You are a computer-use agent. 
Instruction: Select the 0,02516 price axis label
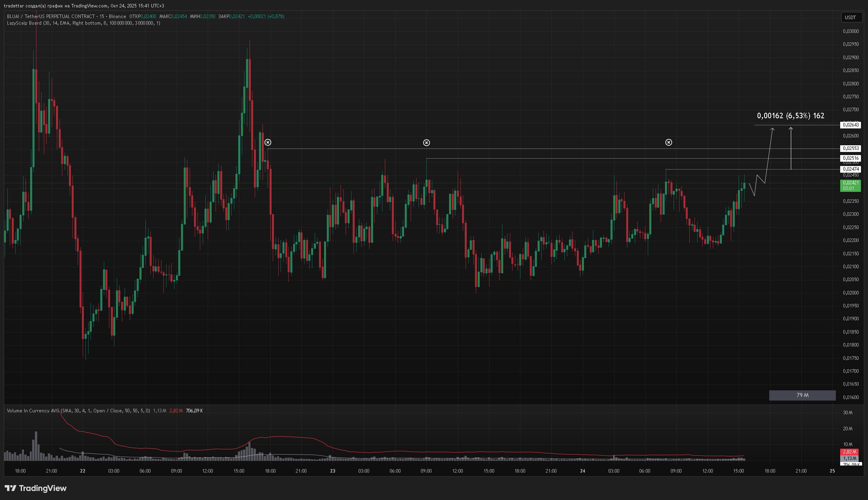850,158
